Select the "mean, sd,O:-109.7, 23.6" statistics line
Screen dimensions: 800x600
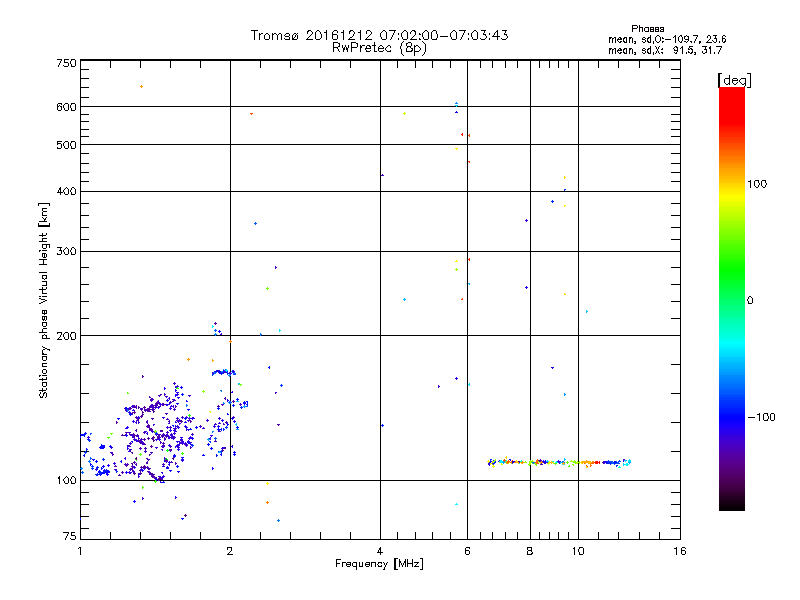point(667,39)
